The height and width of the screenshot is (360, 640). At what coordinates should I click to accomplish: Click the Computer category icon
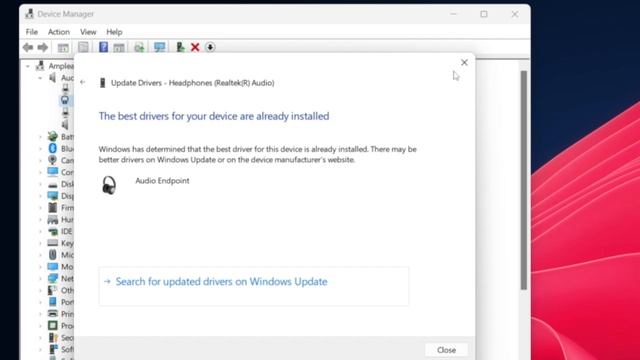tap(53, 172)
